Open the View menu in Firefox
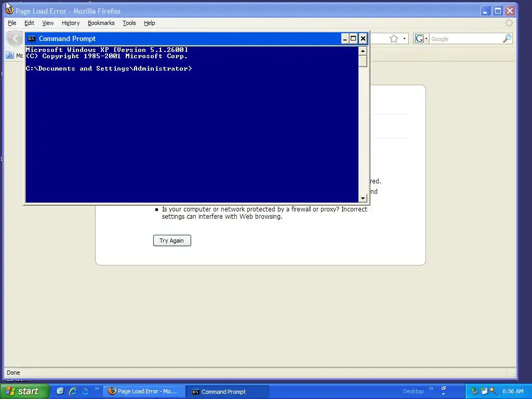 [x=48, y=23]
